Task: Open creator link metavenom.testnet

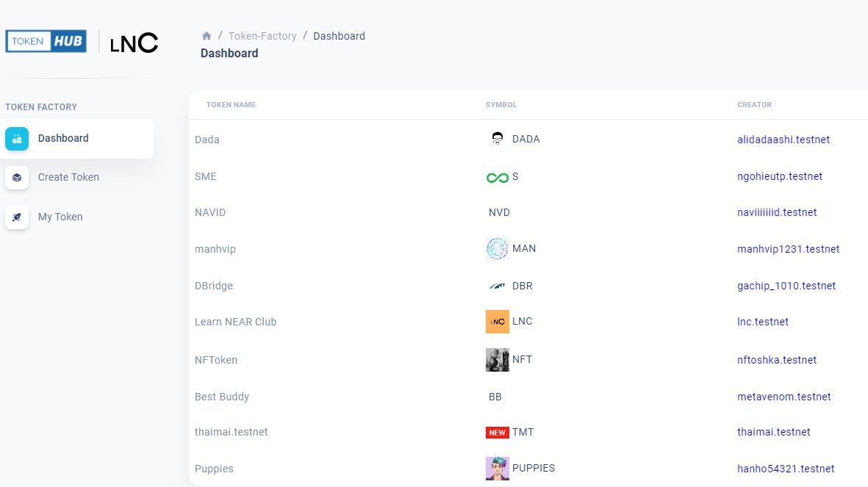Action: [x=784, y=397]
